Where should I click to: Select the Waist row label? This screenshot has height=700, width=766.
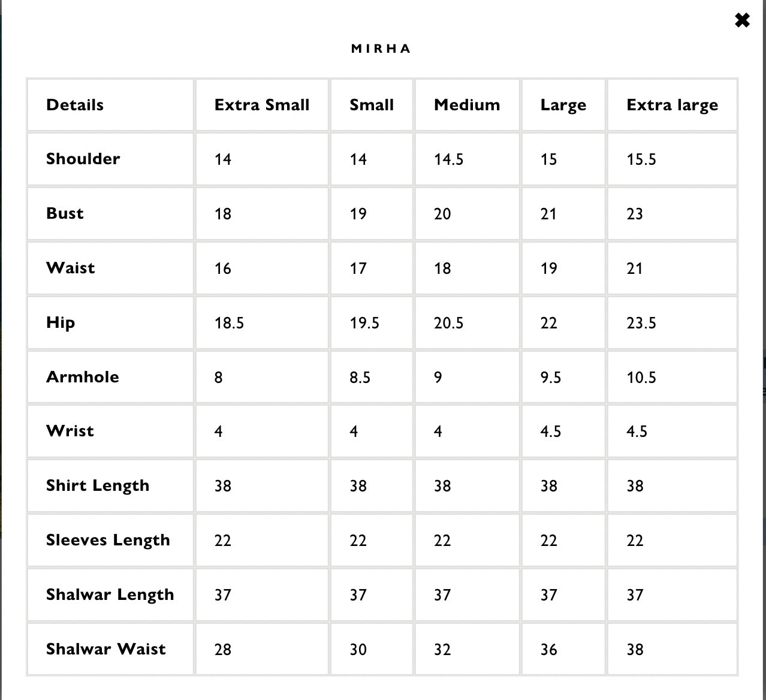click(71, 268)
